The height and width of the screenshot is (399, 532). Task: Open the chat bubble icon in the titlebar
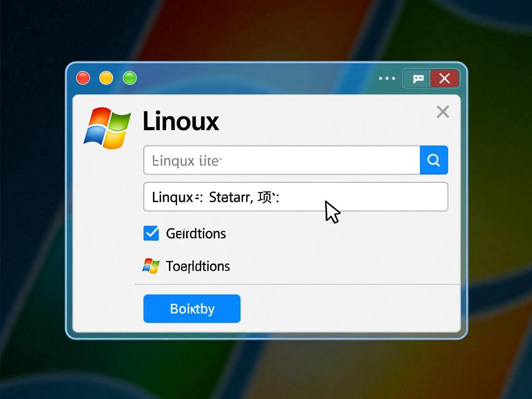(x=417, y=78)
